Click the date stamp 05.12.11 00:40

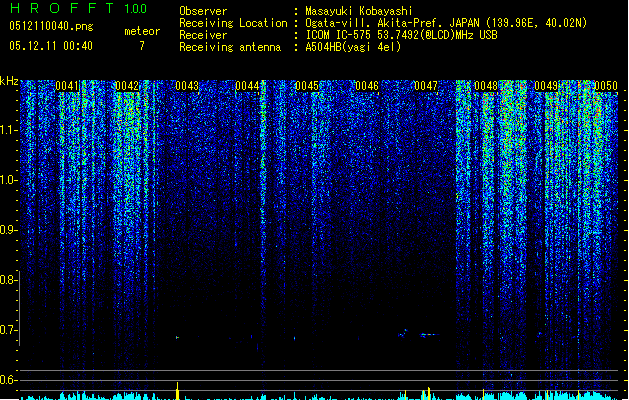51,46
